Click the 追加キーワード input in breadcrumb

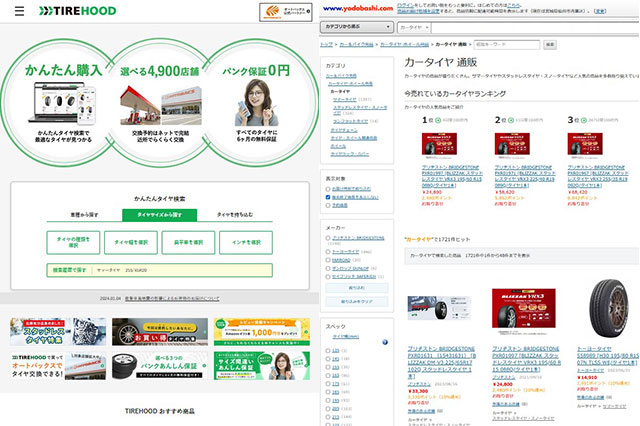pyautogui.click(x=507, y=44)
